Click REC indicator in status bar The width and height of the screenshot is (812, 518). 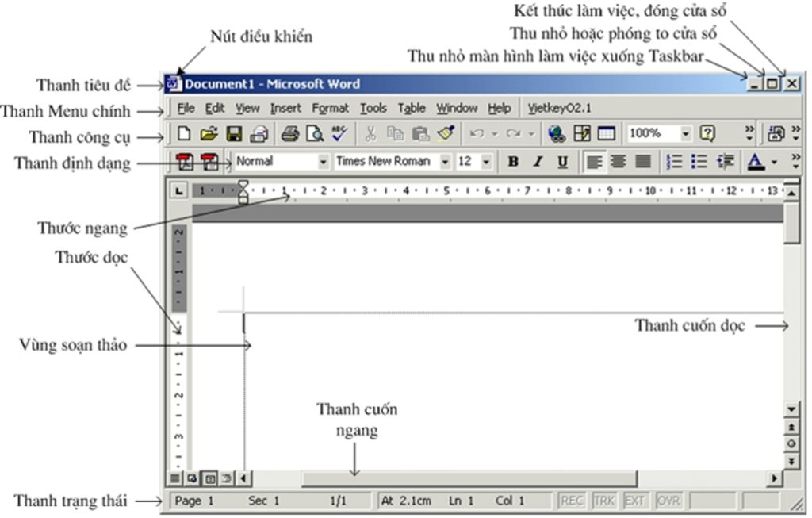point(572,501)
